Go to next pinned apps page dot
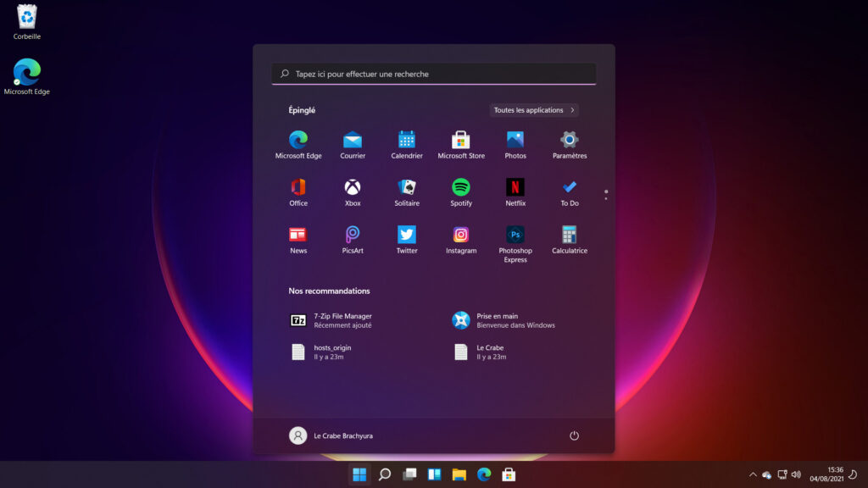The width and height of the screenshot is (868, 488). click(x=606, y=198)
